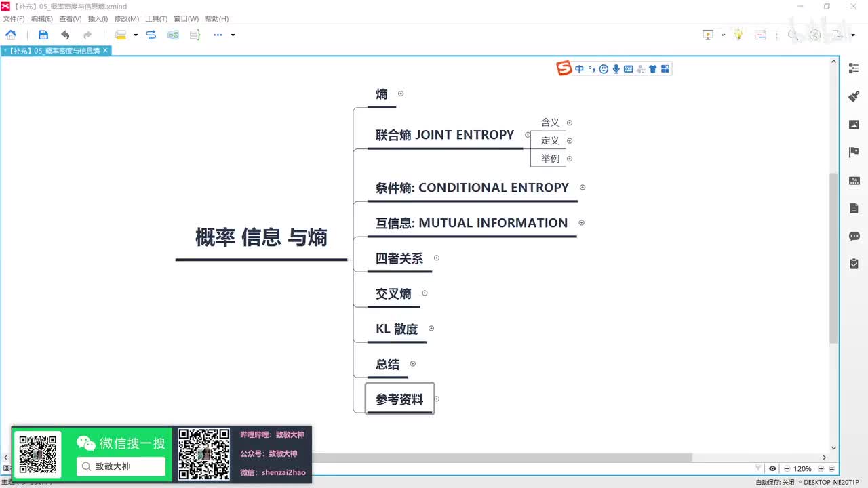Open the Markers flag panel
This screenshot has width=868, height=488.
(x=854, y=152)
